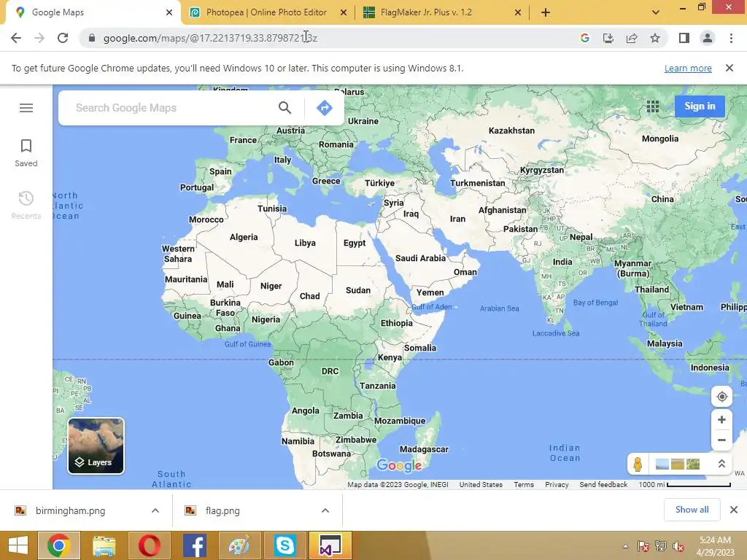Open Visual Studio from the taskbar

click(330, 545)
